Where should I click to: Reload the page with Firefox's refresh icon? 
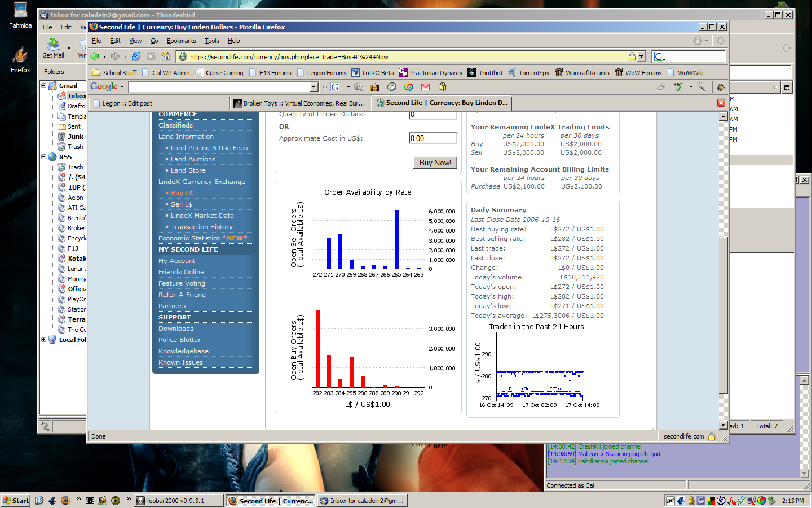tap(136, 56)
